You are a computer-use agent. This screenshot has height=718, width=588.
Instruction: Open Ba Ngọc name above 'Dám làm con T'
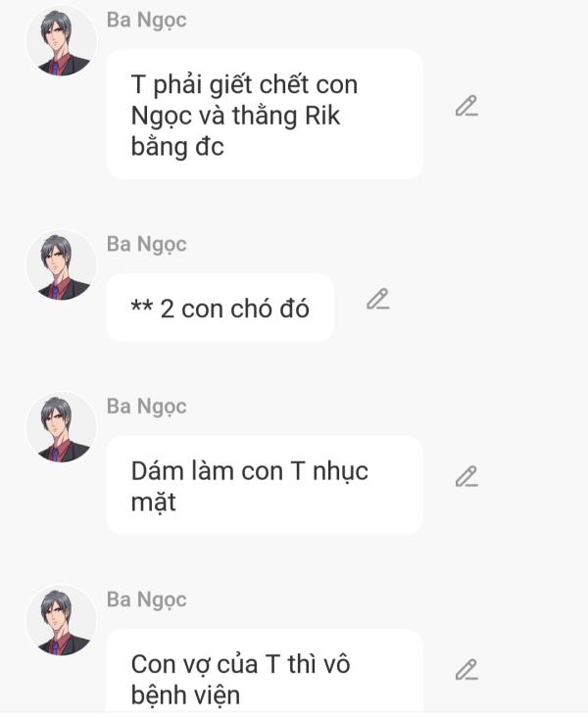pyautogui.click(x=146, y=407)
